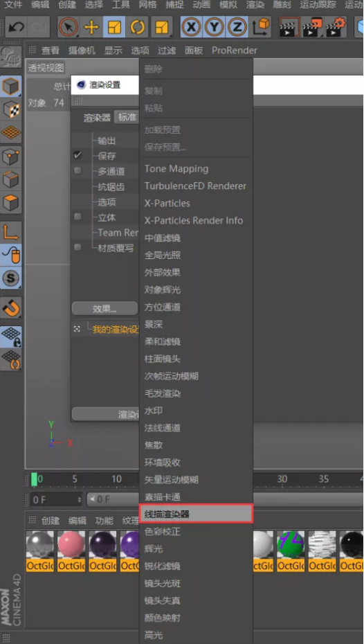
Task: Enable Snap magnet icon
Action: click(11, 307)
